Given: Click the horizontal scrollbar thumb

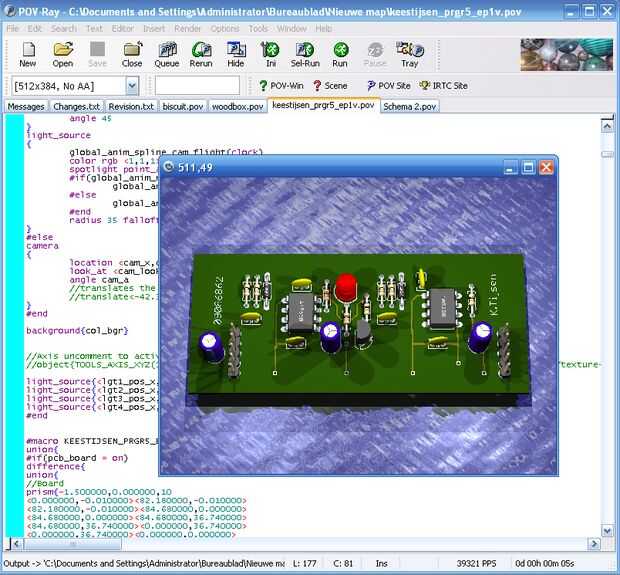Looking at the screenshot, I should (72, 544).
